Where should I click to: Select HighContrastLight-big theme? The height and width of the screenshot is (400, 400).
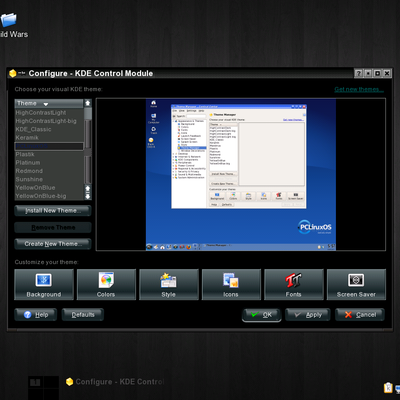point(49,121)
